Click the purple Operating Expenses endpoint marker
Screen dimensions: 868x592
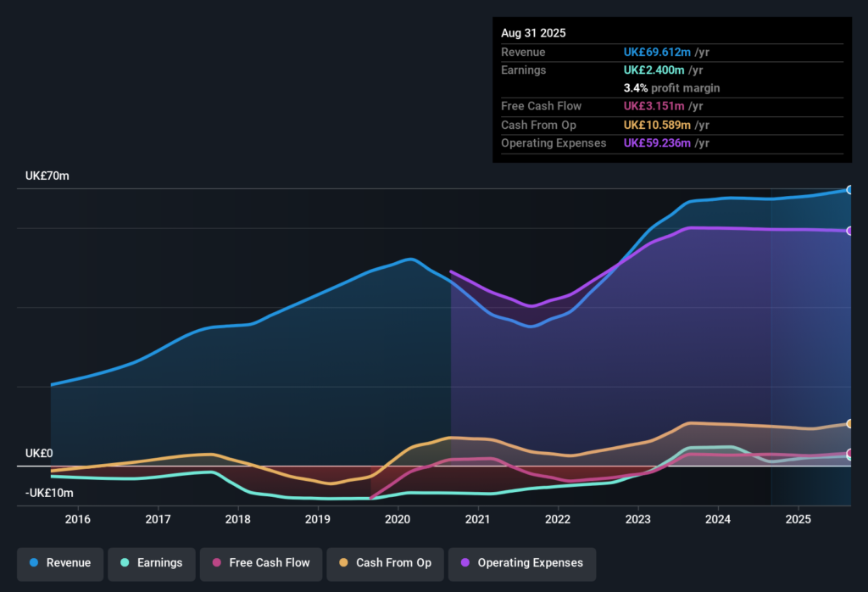click(x=849, y=231)
